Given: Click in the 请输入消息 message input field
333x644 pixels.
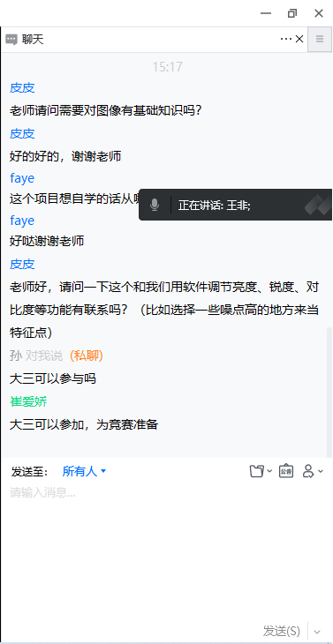Looking at the screenshot, I should point(166,550).
